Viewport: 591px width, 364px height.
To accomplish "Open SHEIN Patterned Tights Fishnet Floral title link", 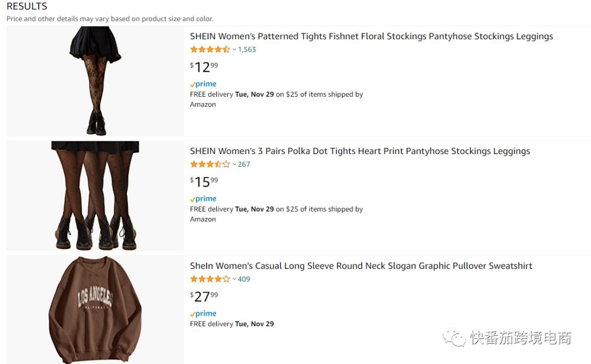I will [x=371, y=37].
